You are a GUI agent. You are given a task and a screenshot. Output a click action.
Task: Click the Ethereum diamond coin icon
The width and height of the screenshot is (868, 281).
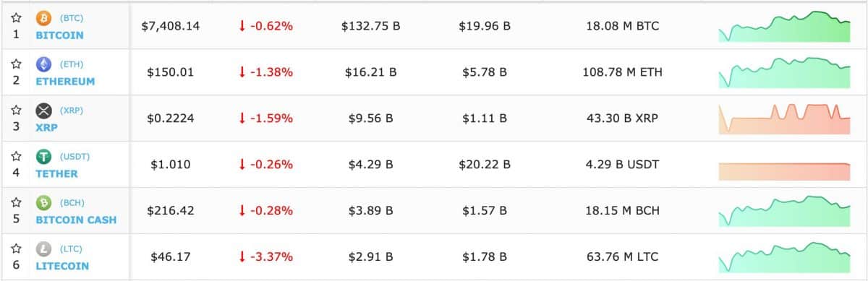[x=44, y=64]
